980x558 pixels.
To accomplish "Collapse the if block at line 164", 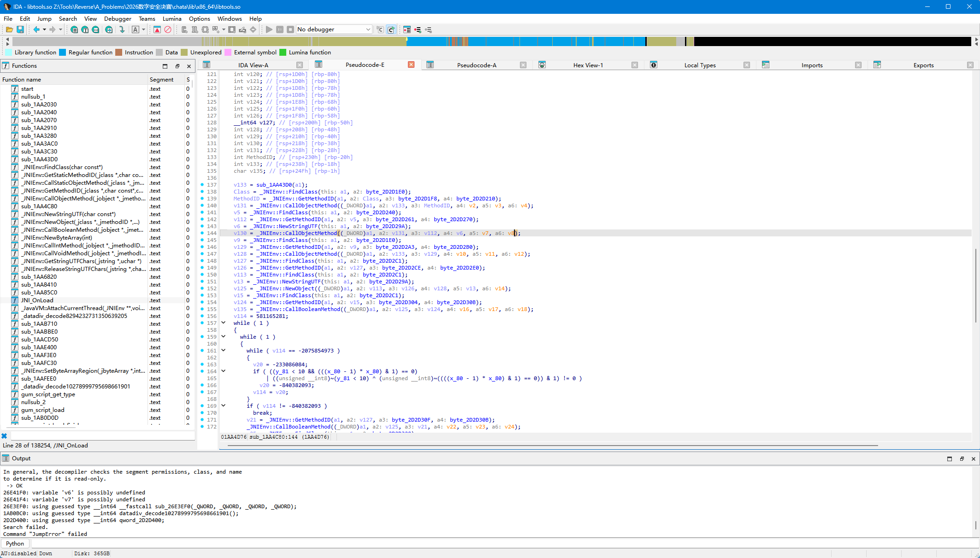I will [224, 371].
